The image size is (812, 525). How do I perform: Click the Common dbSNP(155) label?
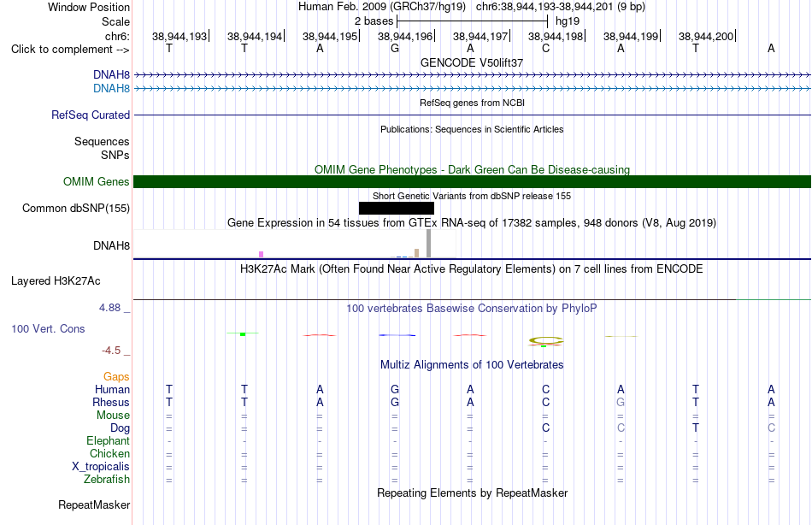[x=75, y=209]
